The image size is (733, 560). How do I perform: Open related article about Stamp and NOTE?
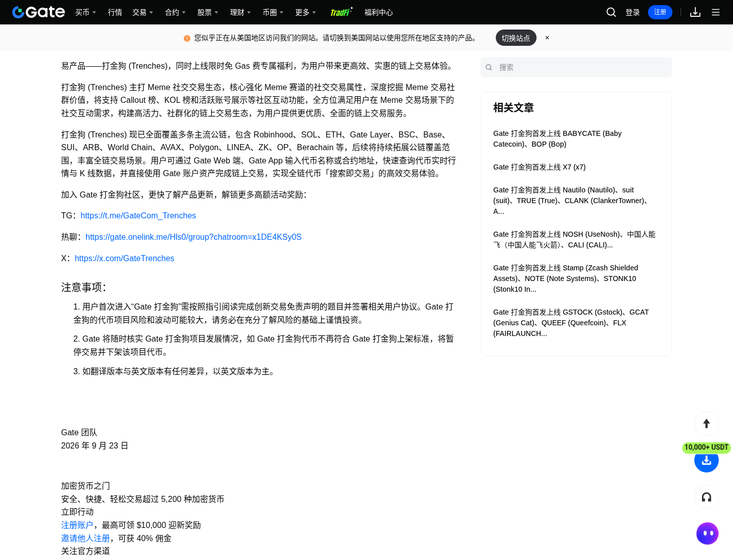click(566, 278)
